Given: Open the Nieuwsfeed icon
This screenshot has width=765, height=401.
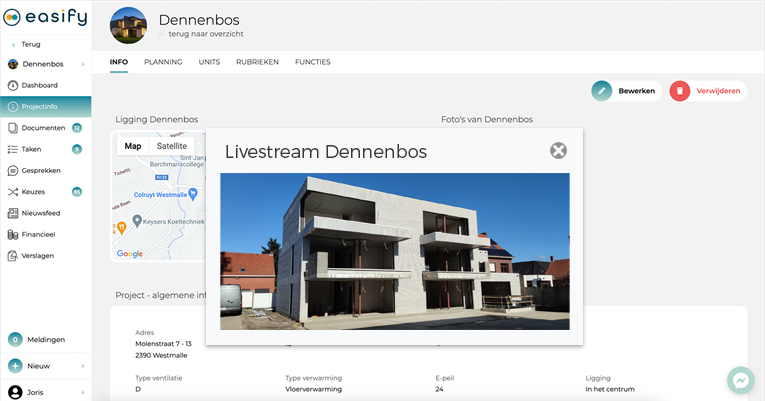Looking at the screenshot, I should tap(13, 213).
